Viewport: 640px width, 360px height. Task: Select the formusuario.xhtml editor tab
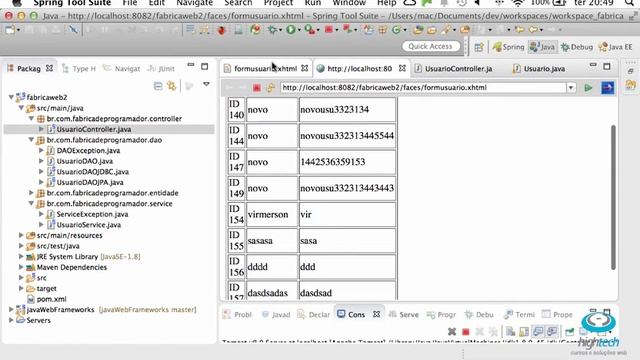265,69
